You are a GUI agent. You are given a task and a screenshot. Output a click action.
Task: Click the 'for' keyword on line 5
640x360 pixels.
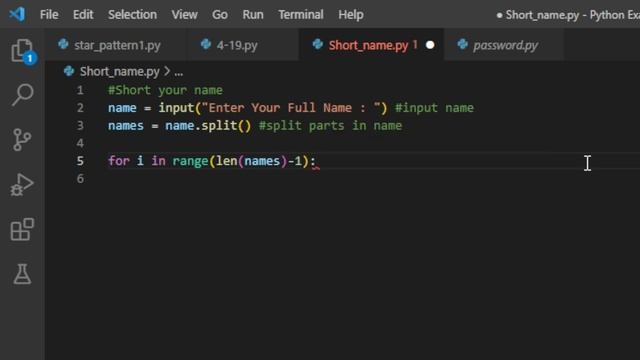click(119, 161)
